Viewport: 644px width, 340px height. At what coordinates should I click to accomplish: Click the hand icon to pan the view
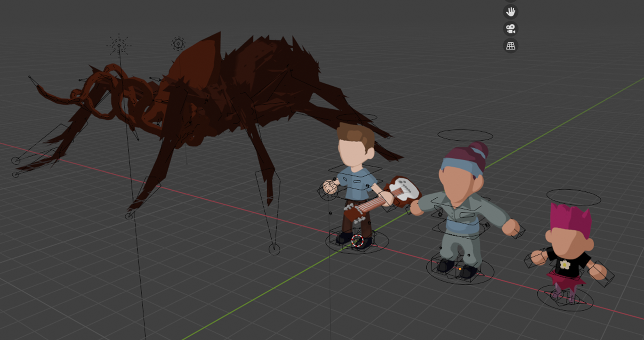(511, 12)
